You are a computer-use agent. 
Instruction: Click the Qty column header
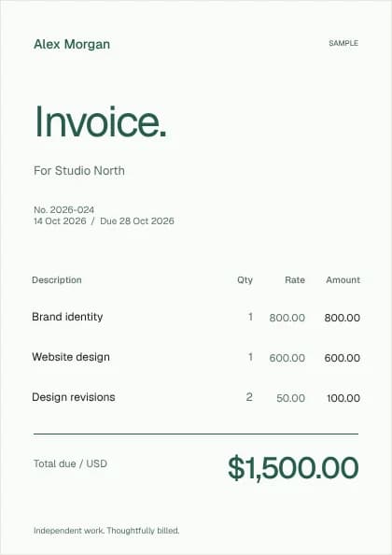245,280
